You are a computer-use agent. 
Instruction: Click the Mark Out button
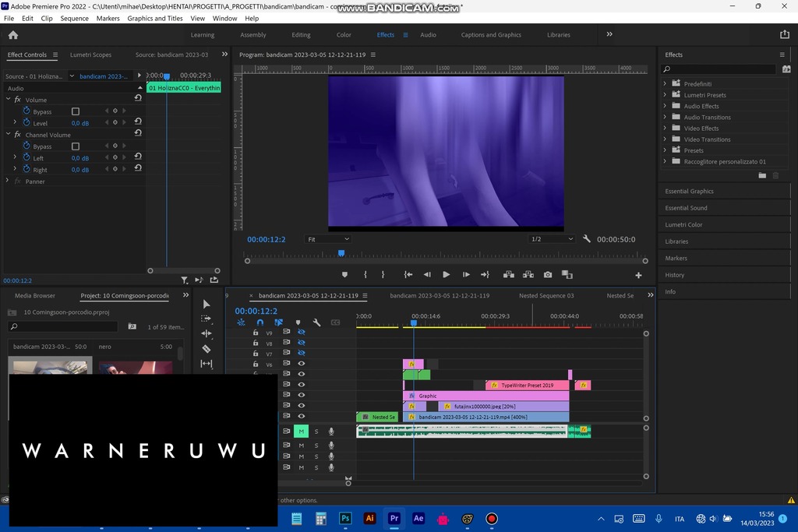click(383, 275)
